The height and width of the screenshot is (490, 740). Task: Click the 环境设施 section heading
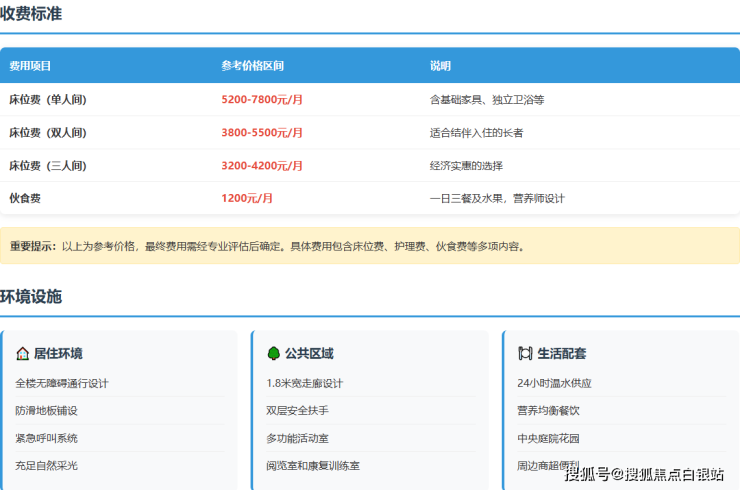pos(31,297)
